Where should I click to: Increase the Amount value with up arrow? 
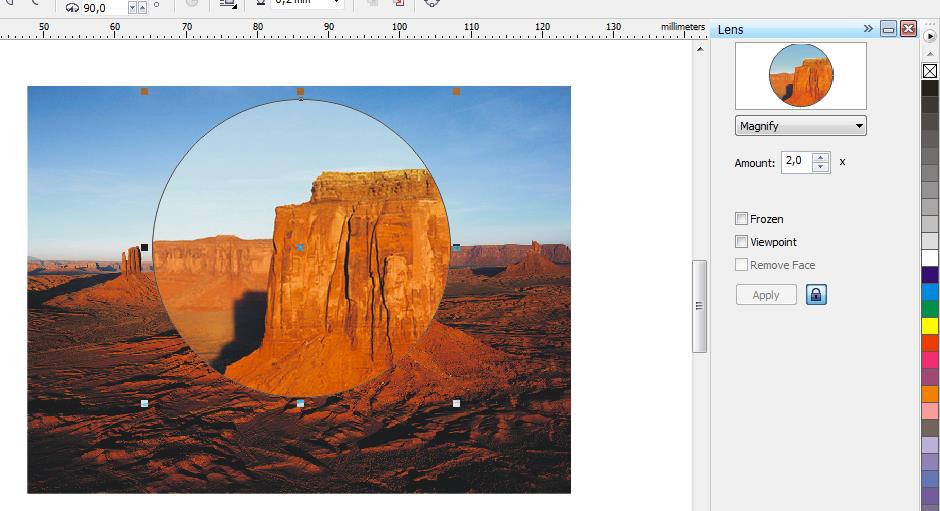pyautogui.click(x=821, y=158)
